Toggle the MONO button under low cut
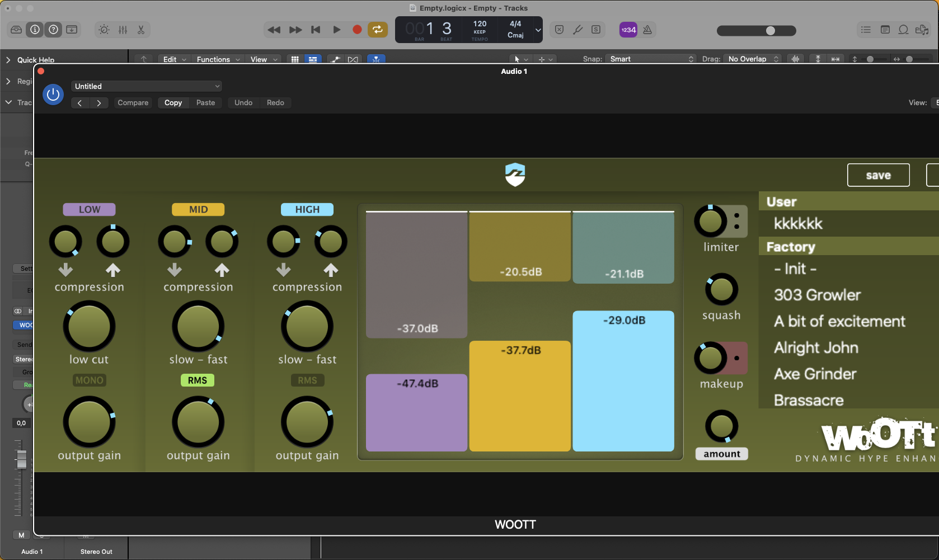 point(90,380)
